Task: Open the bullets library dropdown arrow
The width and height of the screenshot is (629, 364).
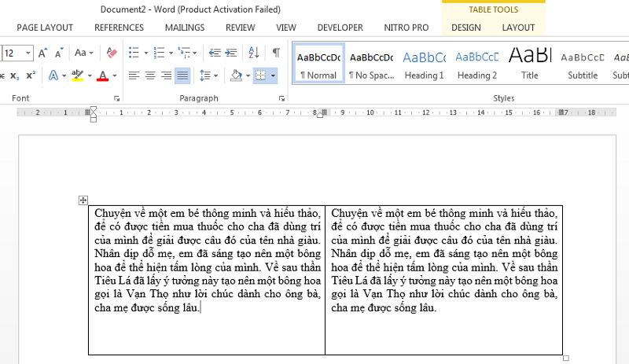Action: (145, 53)
